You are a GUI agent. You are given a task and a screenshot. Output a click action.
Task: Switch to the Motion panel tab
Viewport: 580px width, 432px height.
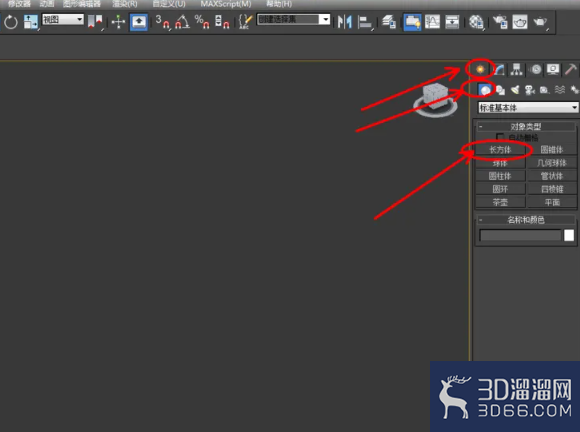pyautogui.click(x=535, y=69)
